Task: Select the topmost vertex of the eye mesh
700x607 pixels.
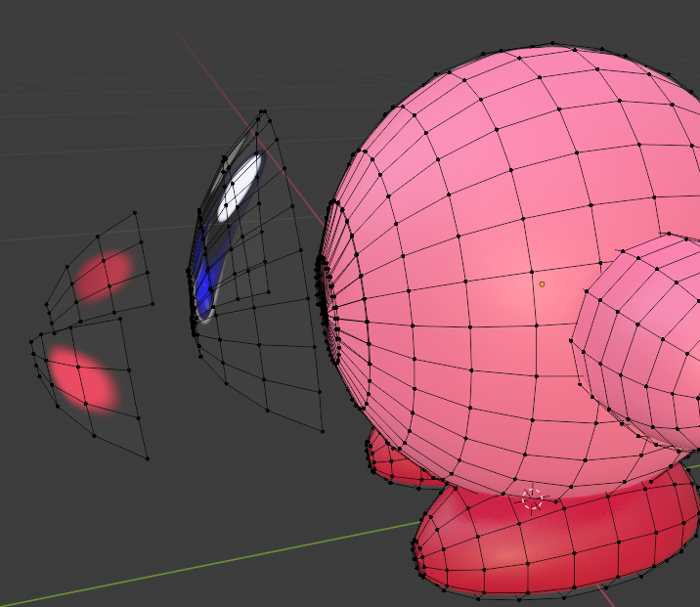Action: pos(262,111)
